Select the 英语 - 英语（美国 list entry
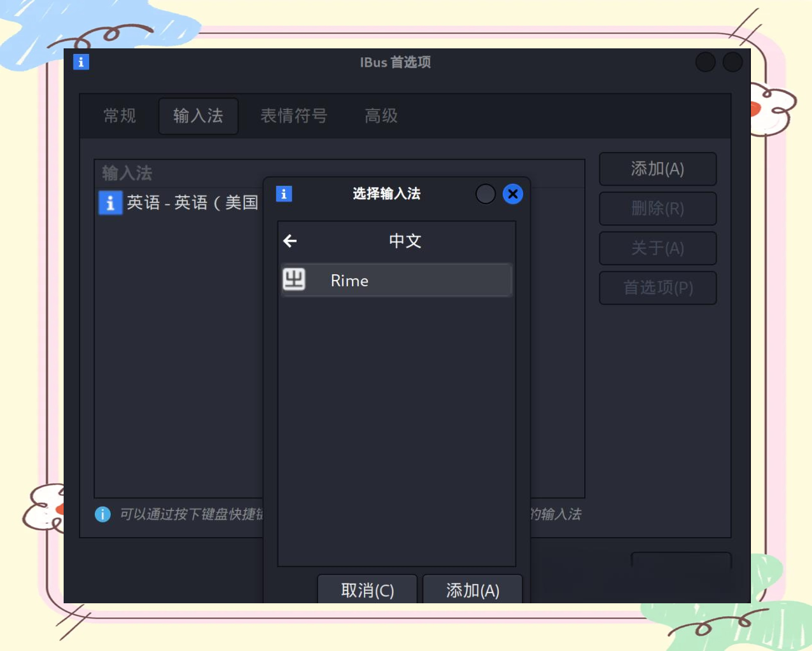This screenshot has height=651, width=812. click(179, 202)
